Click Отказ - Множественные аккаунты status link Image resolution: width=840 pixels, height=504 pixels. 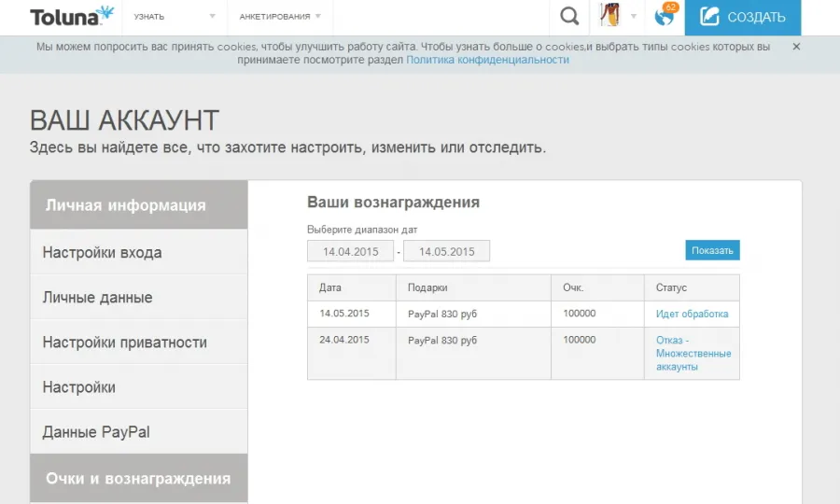(693, 354)
